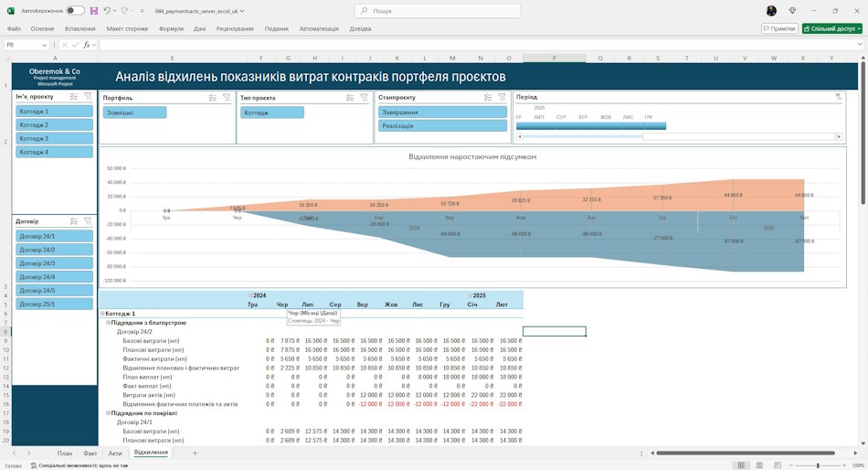Click the Спільний доступ button
868x470 pixels.
coord(832,28)
